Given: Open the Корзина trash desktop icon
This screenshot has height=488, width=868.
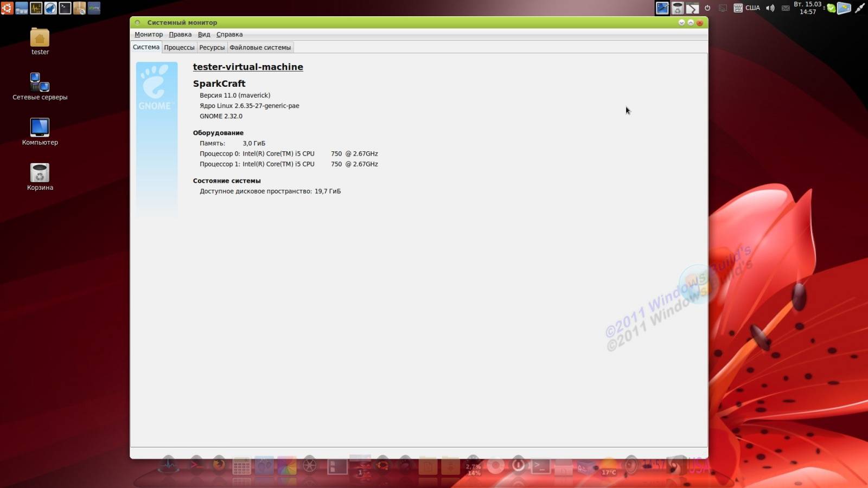Looking at the screenshot, I should [40, 177].
